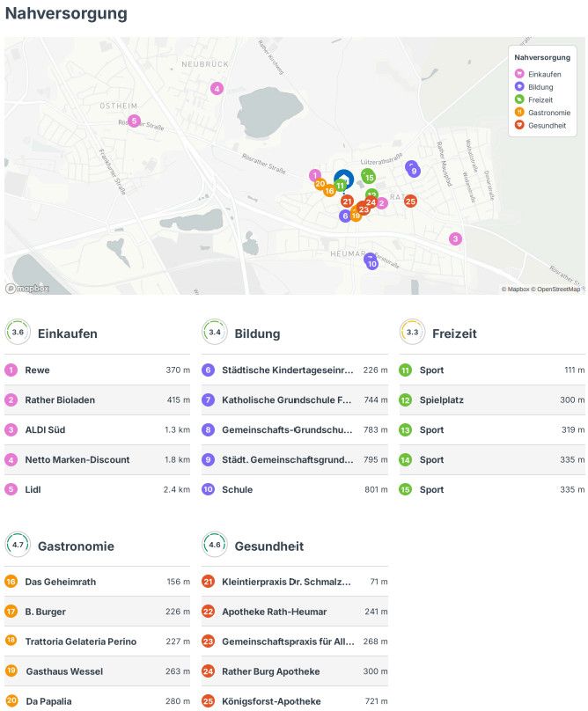Screen dimensions: 588x711
Task: Click green map marker 15 on the map
Action: click(370, 177)
